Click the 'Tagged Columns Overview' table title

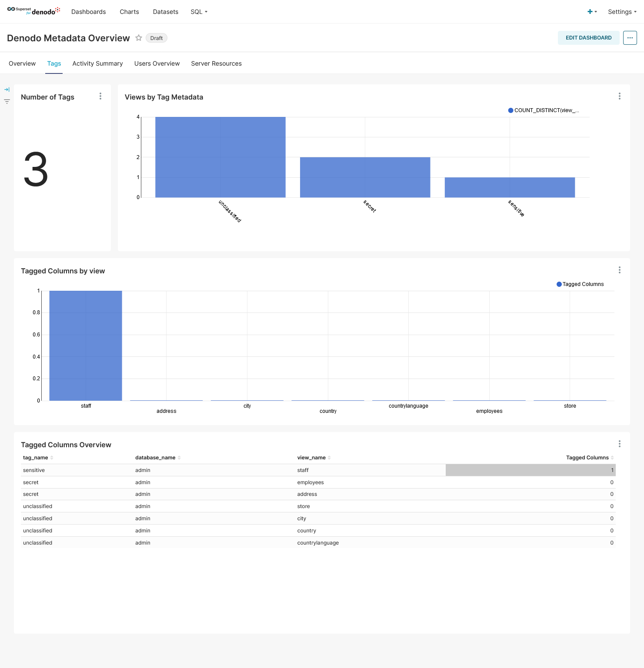(66, 445)
